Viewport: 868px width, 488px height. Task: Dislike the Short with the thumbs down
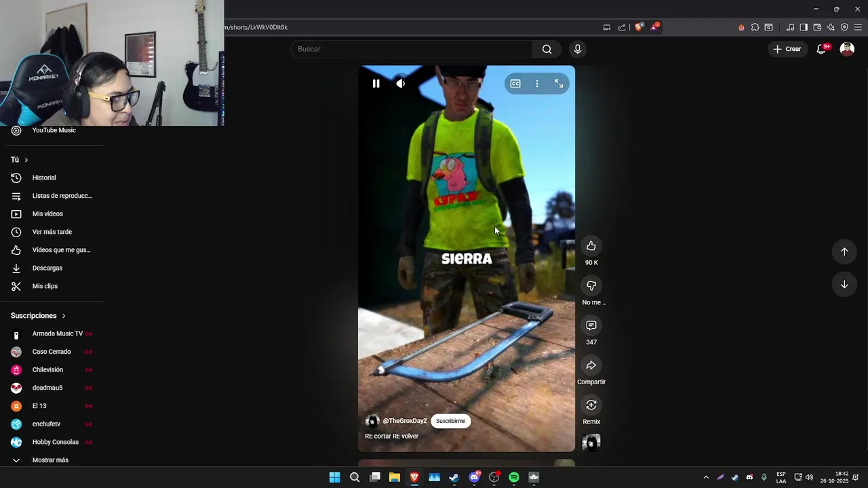coord(591,286)
